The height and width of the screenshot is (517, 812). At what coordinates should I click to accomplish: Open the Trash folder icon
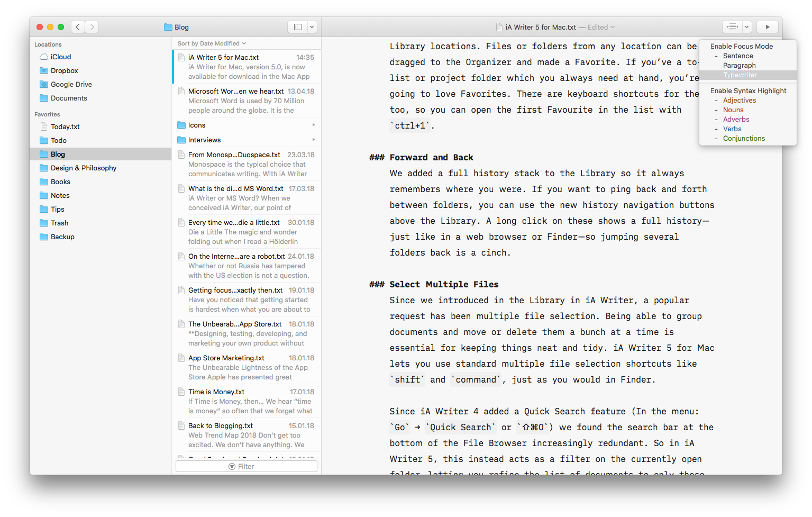pos(44,223)
